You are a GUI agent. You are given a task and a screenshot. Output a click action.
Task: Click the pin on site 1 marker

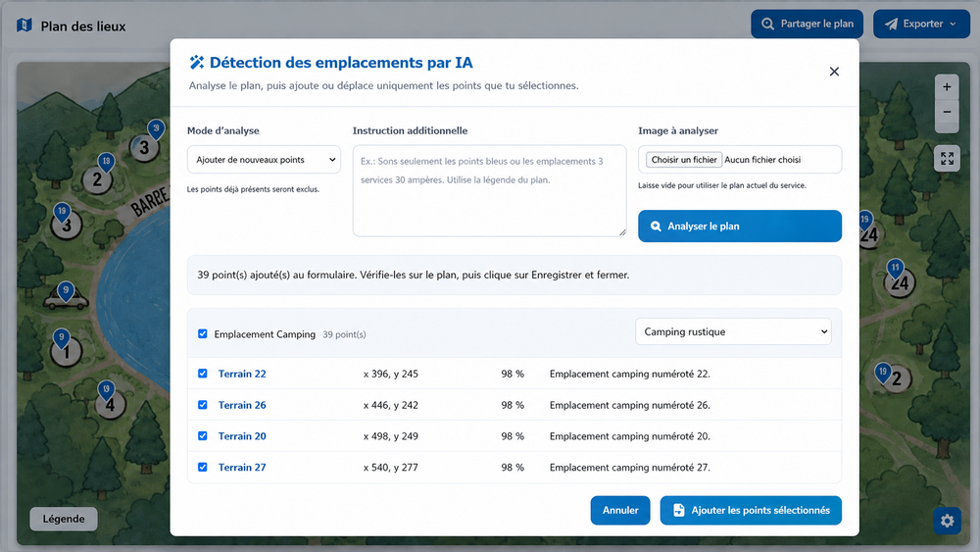(61, 338)
